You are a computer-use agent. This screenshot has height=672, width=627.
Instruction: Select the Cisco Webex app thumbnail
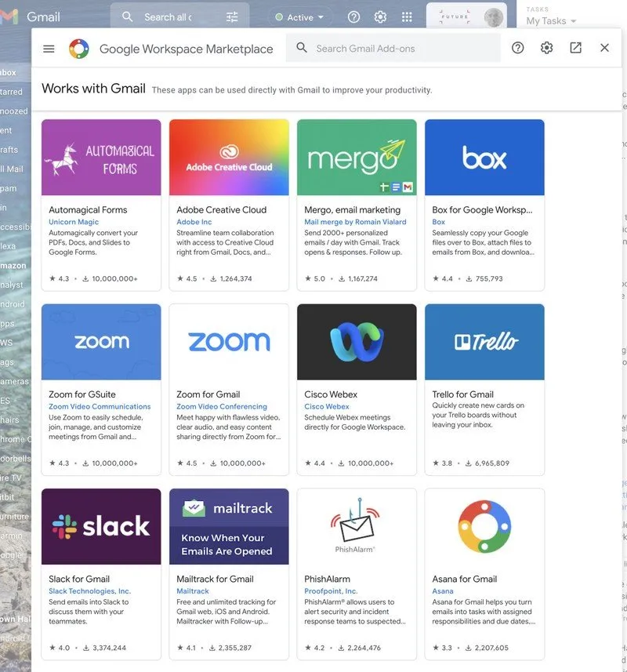(357, 342)
